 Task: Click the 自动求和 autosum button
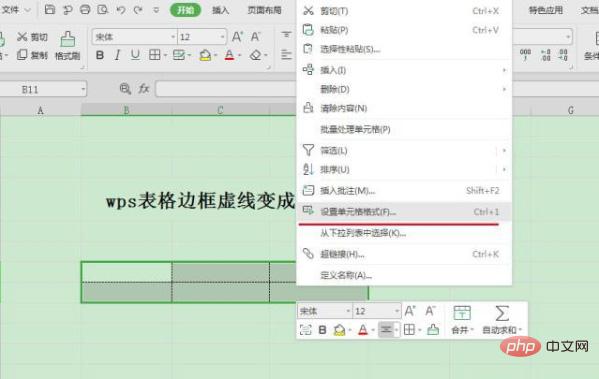pyautogui.click(x=502, y=320)
